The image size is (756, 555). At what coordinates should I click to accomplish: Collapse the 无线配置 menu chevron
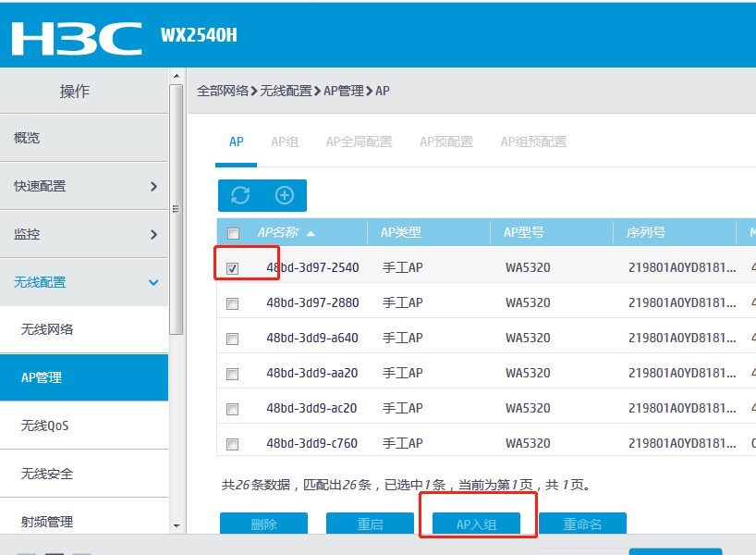pyautogui.click(x=153, y=282)
